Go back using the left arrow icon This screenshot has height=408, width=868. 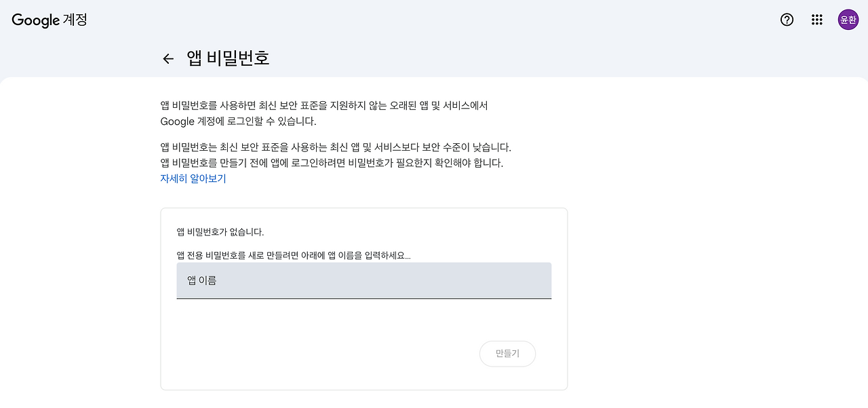(168, 59)
